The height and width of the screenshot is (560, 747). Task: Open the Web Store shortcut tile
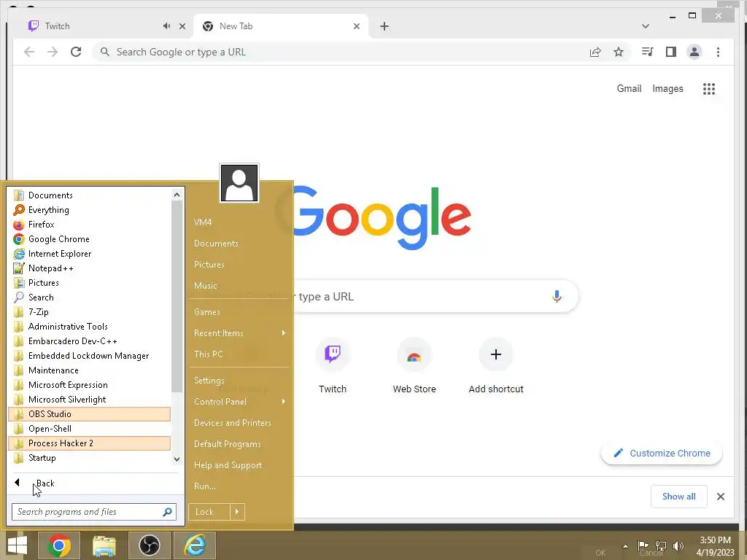414,366
